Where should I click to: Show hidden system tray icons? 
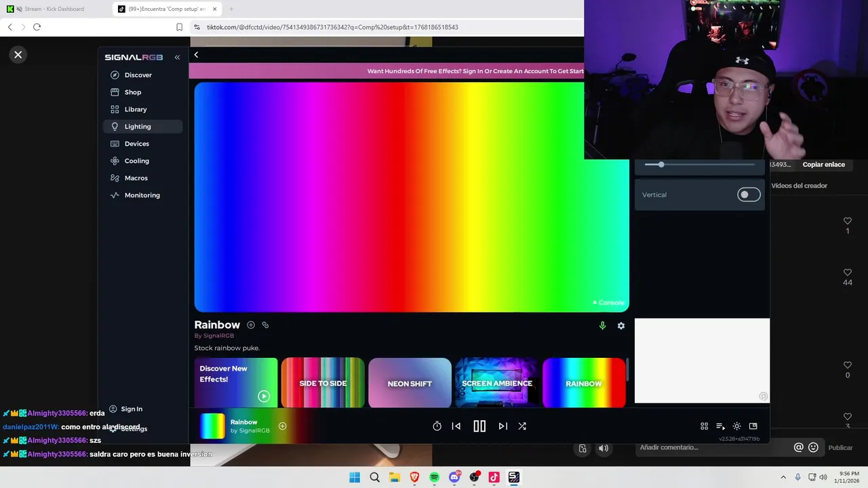783,477
